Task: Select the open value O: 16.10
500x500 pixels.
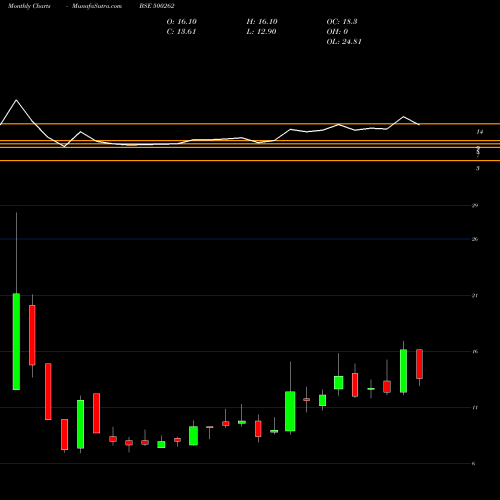Action: coord(182,22)
